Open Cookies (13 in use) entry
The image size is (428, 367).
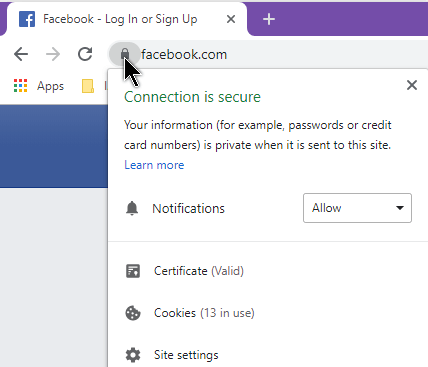click(x=204, y=313)
